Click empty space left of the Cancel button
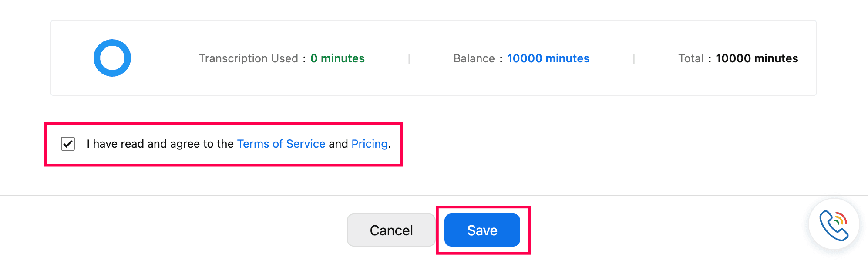This screenshot has width=868, height=264. coord(218,230)
